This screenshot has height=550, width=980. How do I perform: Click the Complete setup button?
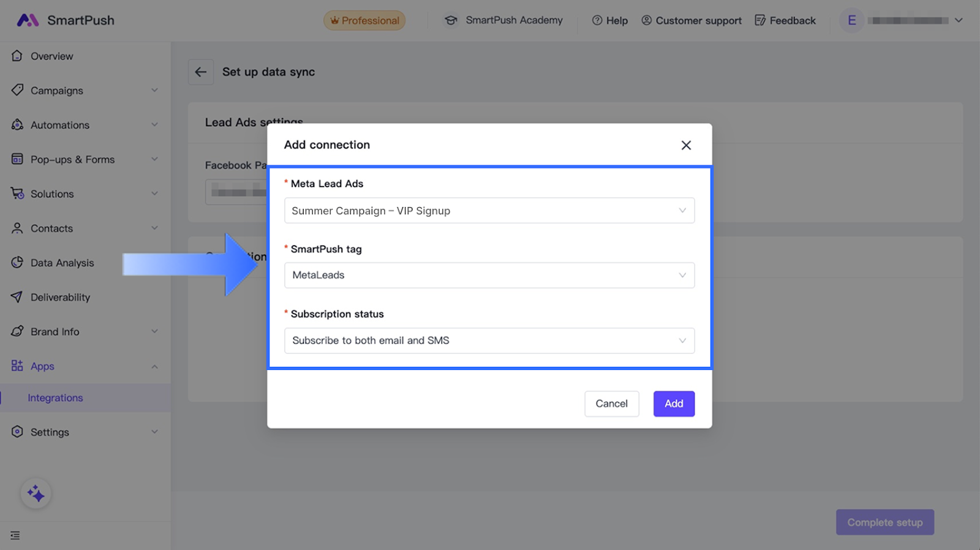click(x=884, y=522)
